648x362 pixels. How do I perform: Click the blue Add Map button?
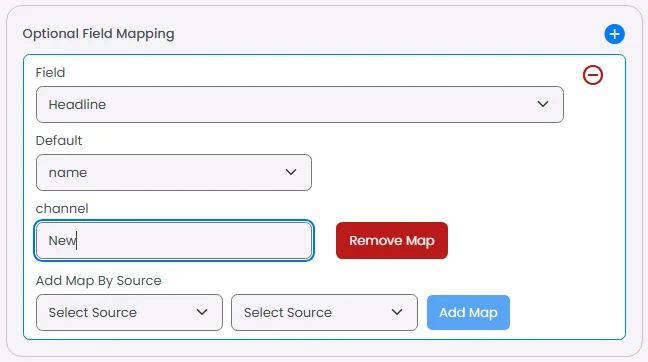[x=468, y=312]
